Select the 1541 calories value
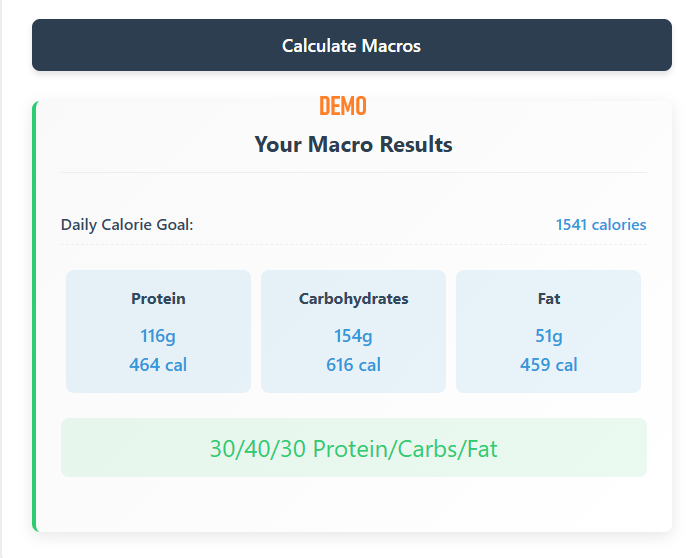 (x=601, y=225)
